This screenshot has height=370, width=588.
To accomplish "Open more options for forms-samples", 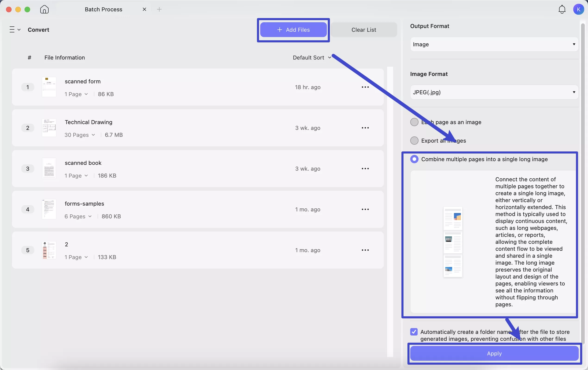I will point(365,209).
